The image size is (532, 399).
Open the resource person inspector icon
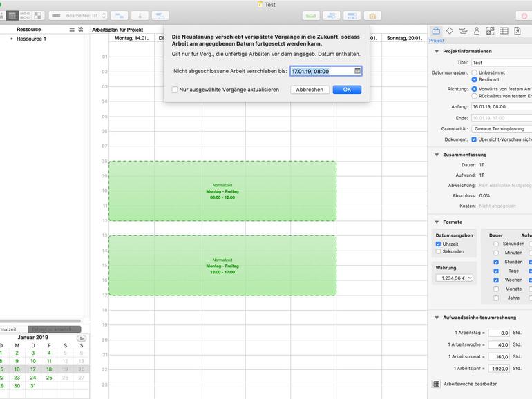pyautogui.click(x=477, y=31)
